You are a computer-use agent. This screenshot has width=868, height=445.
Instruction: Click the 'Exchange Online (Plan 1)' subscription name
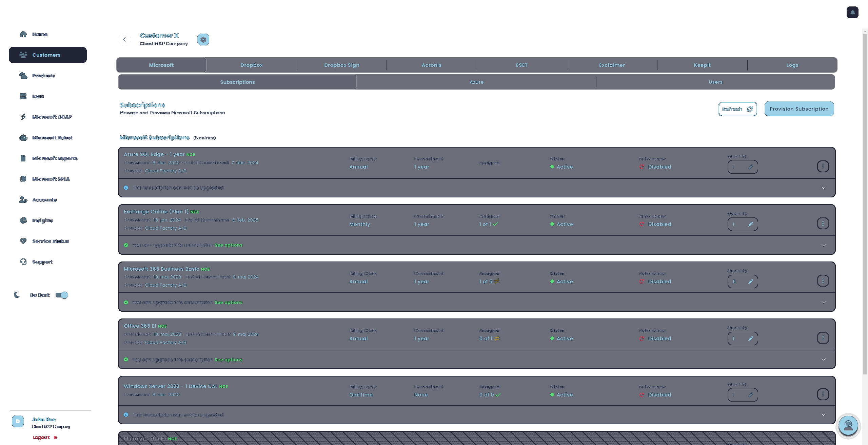(x=156, y=212)
